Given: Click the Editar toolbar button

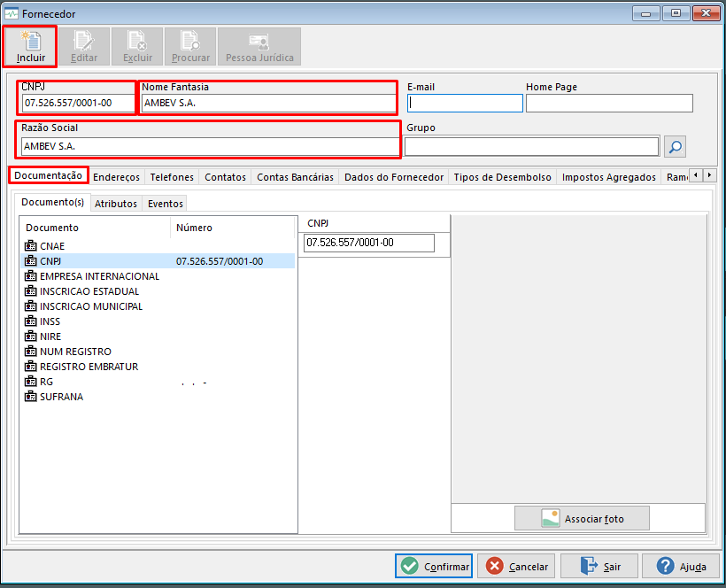Looking at the screenshot, I should [x=84, y=46].
